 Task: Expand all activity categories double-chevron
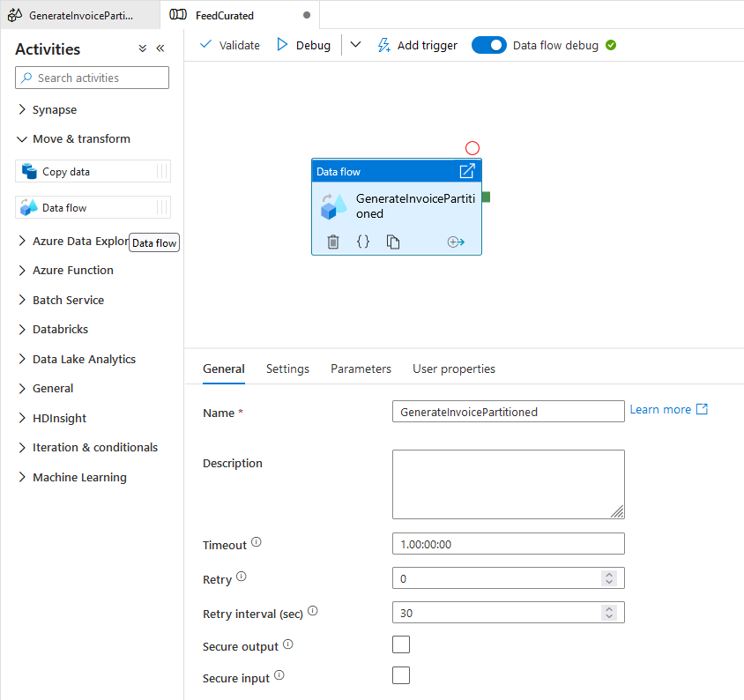pyautogui.click(x=142, y=48)
